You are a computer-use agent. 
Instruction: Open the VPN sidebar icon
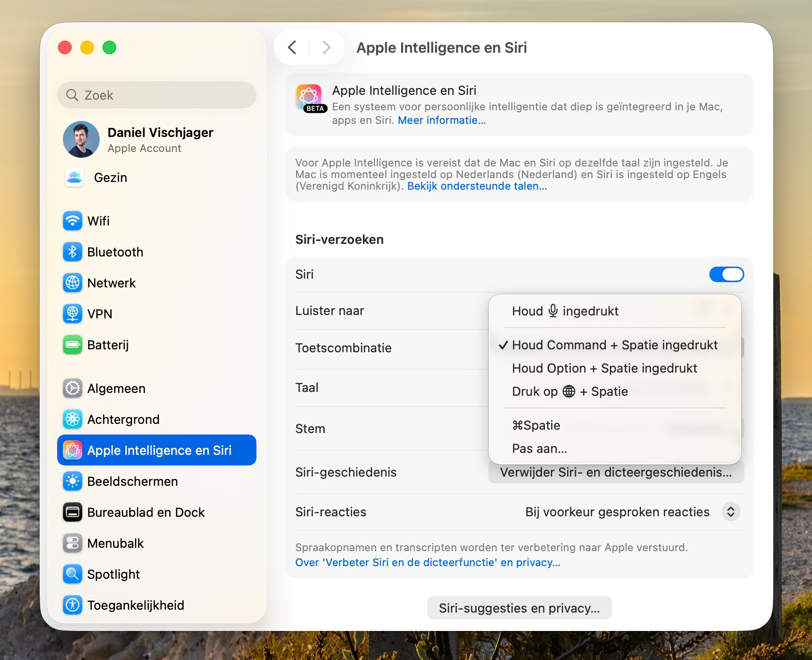[73, 314]
